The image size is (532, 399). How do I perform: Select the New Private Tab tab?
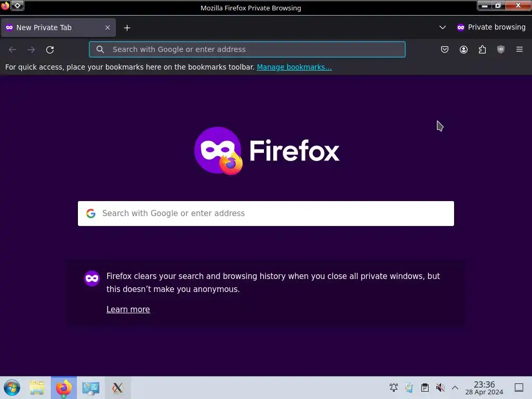click(58, 28)
